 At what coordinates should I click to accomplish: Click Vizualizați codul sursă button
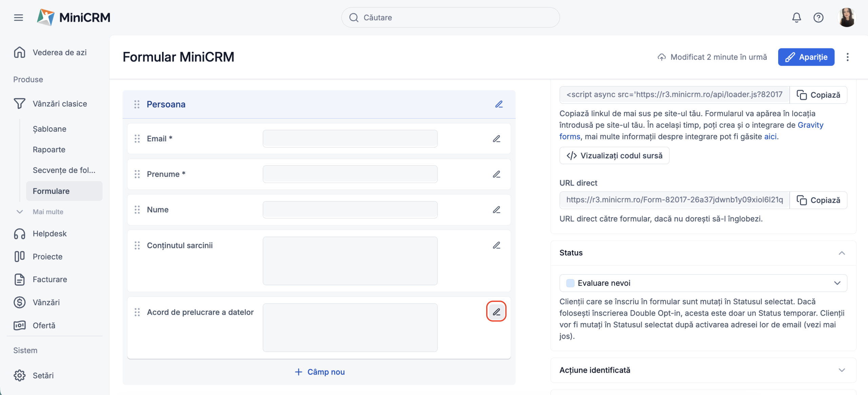click(614, 156)
